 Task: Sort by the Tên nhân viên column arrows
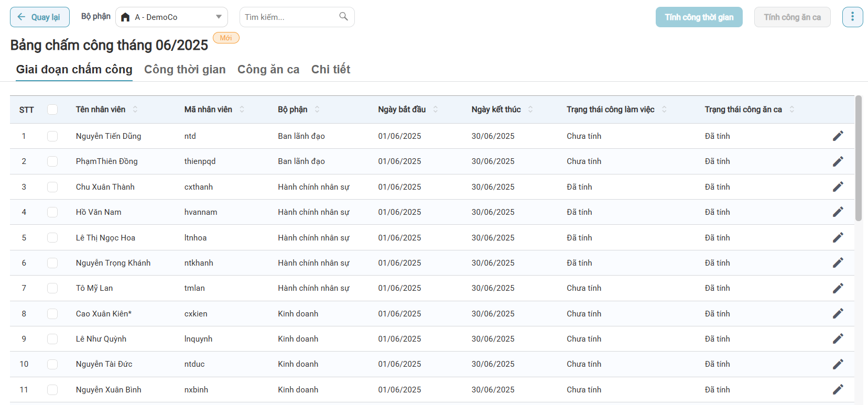coord(135,110)
